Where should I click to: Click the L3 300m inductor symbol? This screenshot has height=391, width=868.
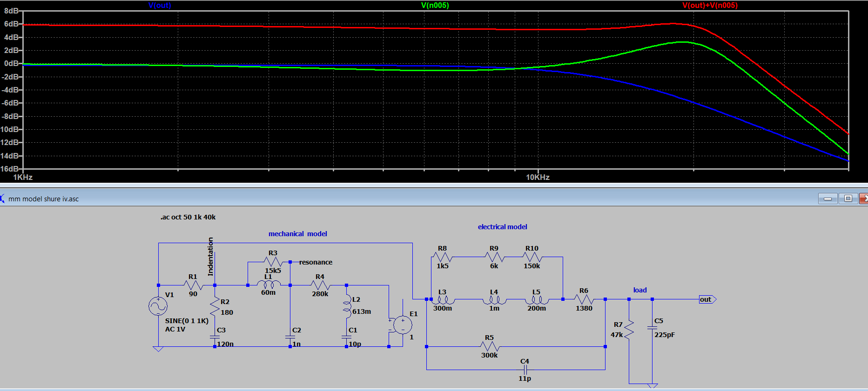point(443,300)
